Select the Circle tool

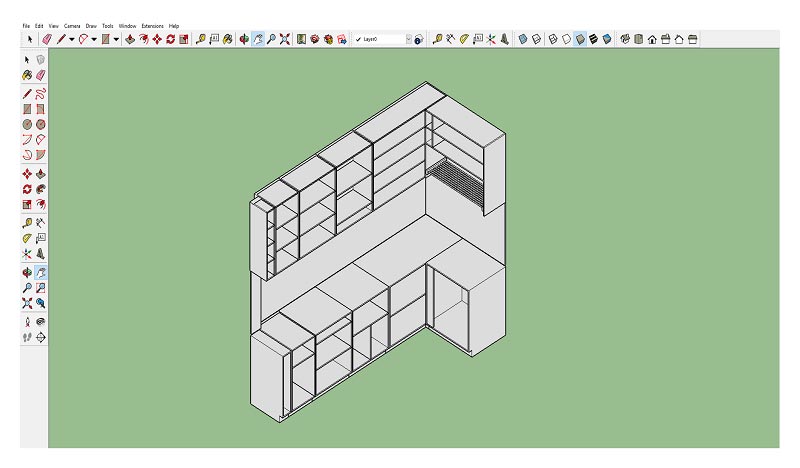27,124
